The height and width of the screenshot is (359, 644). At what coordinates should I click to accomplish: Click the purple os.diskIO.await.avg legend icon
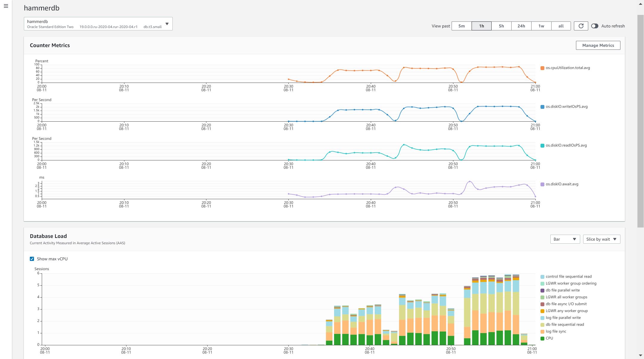pos(542,184)
